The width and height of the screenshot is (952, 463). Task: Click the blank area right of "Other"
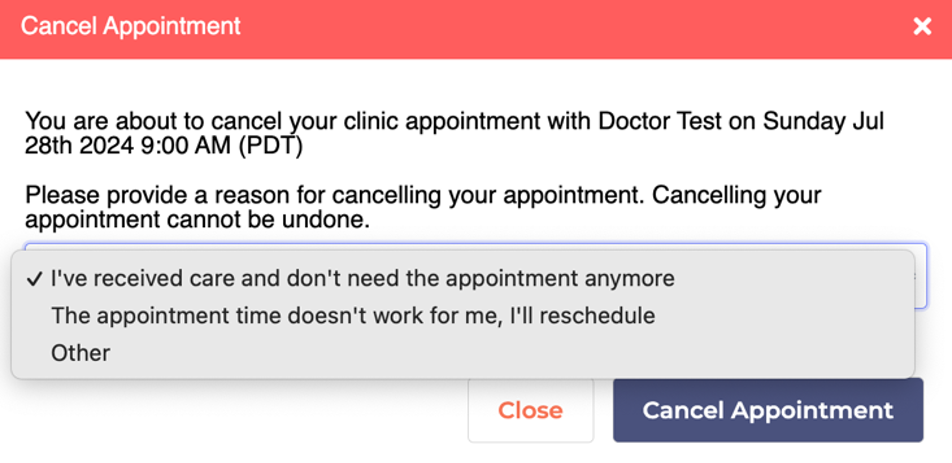(x=500, y=353)
